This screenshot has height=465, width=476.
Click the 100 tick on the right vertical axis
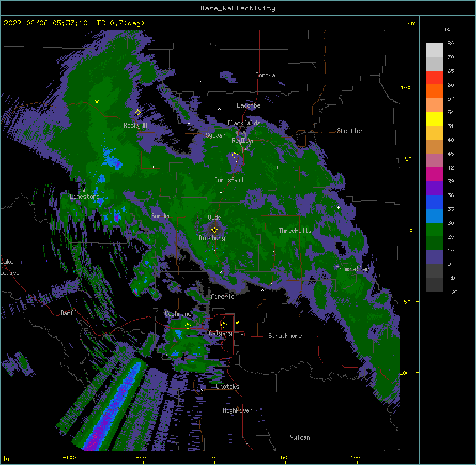(x=405, y=87)
